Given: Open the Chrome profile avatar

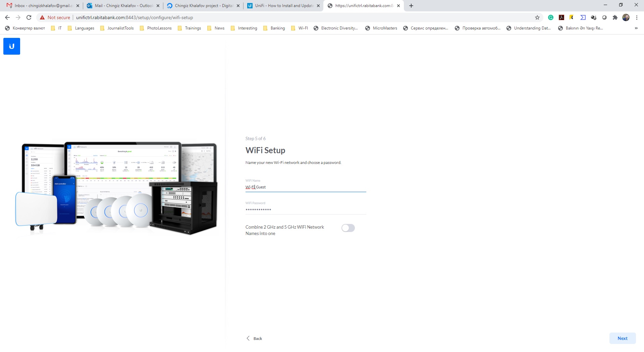Looking at the screenshot, I should [x=626, y=17].
